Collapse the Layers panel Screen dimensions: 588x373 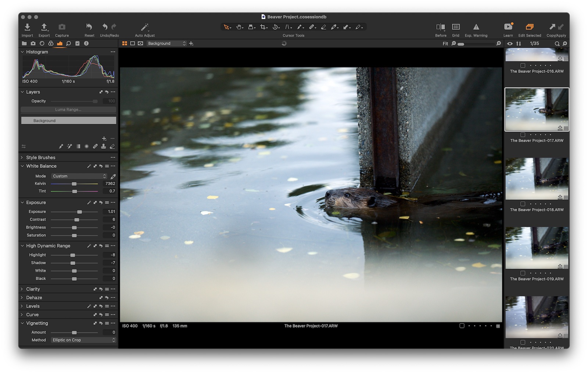click(22, 92)
